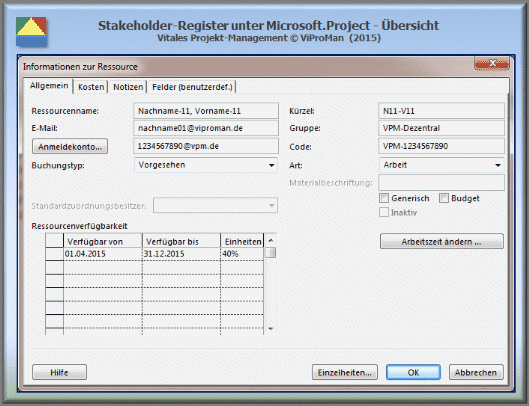Click the availability table scrollbar thumb
529x406 pixels.
[270, 253]
